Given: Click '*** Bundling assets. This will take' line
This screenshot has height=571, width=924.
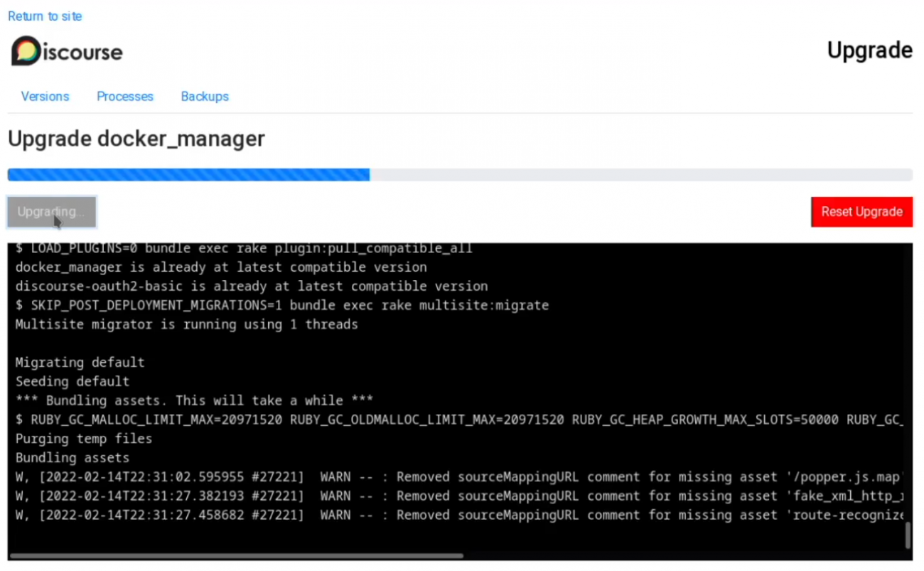Looking at the screenshot, I should (x=194, y=401).
